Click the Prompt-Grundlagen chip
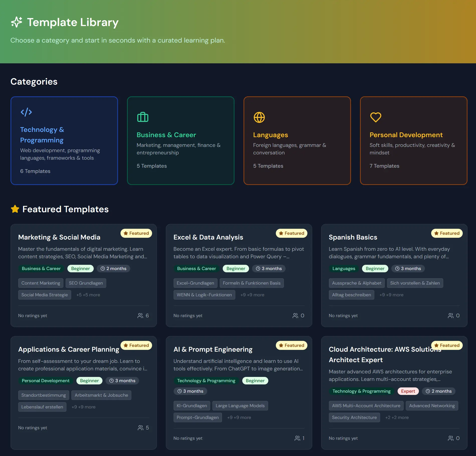The width and height of the screenshot is (476, 456). [198, 417]
